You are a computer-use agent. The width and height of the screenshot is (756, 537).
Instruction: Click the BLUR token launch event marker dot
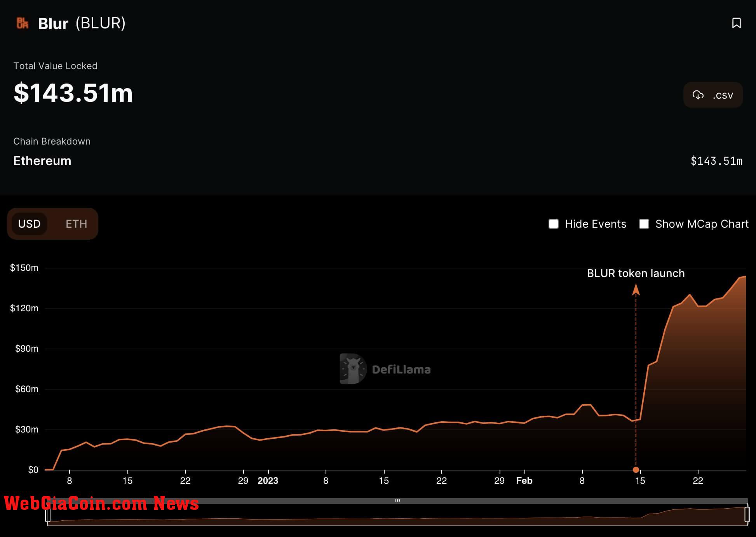point(636,469)
